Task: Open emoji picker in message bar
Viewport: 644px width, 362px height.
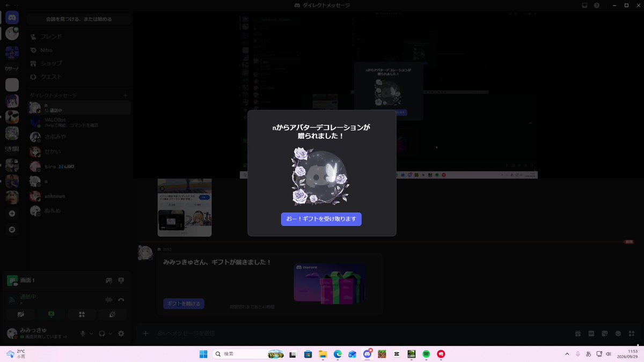Action: (618, 334)
